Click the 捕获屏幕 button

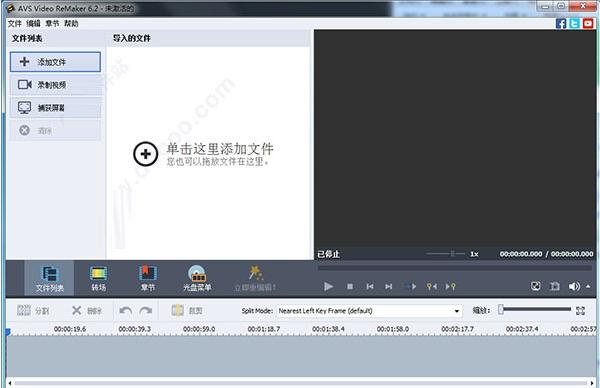point(55,108)
